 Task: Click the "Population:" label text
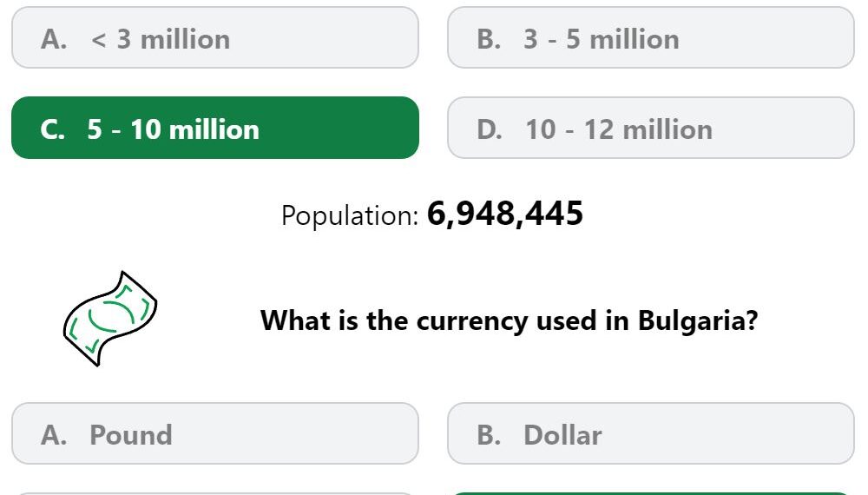click(x=350, y=215)
